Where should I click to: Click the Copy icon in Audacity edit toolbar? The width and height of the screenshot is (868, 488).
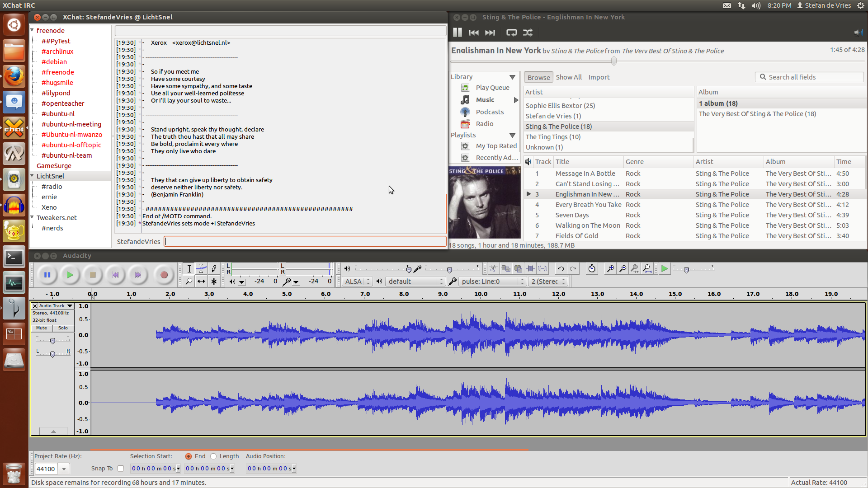coord(506,269)
